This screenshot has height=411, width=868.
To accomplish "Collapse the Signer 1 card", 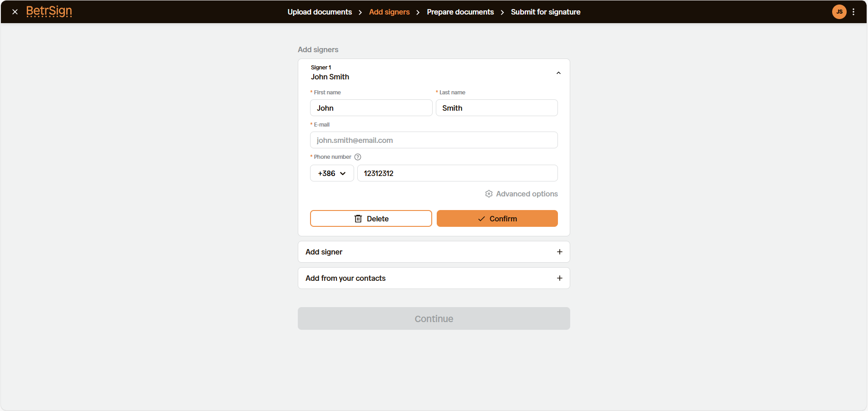I will (x=558, y=73).
